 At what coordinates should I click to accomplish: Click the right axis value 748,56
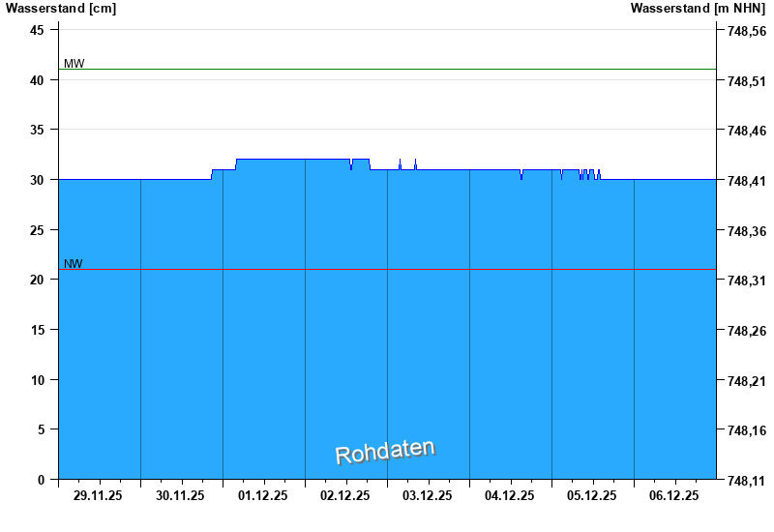(747, 31)
